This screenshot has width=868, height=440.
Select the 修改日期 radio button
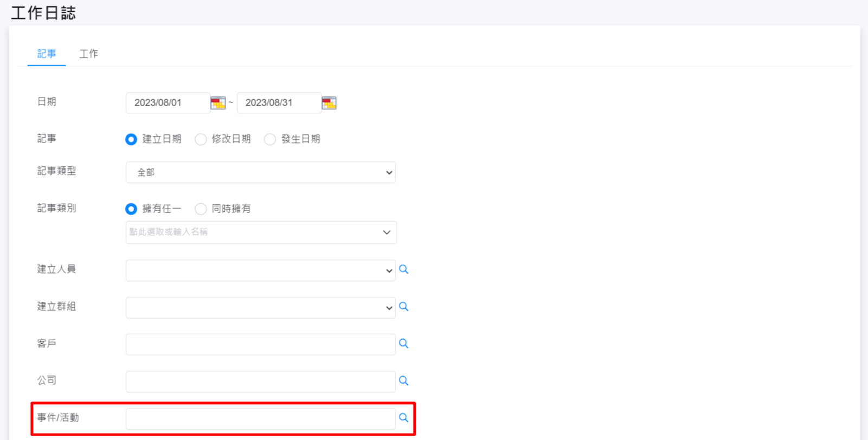click(x=201, y=139)
